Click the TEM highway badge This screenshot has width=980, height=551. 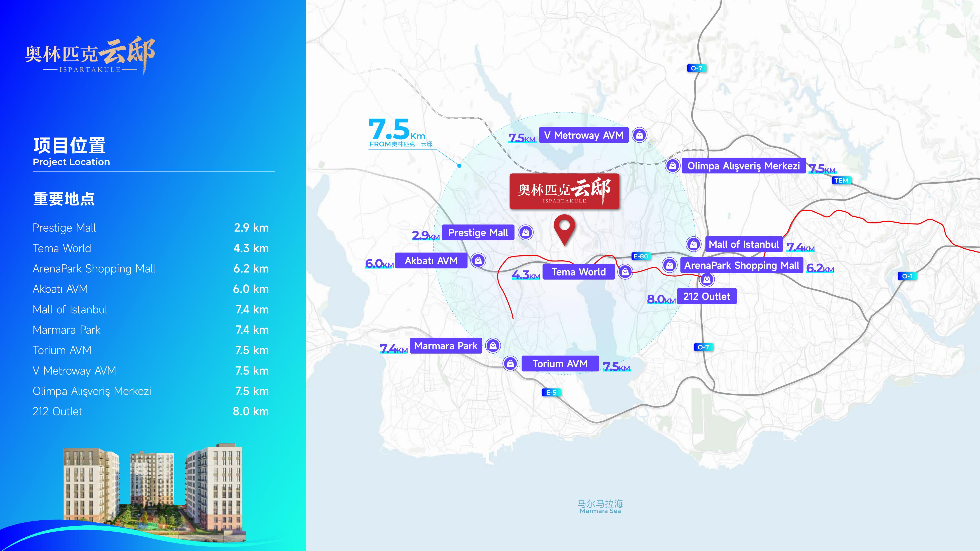click(x=841, y=180)
